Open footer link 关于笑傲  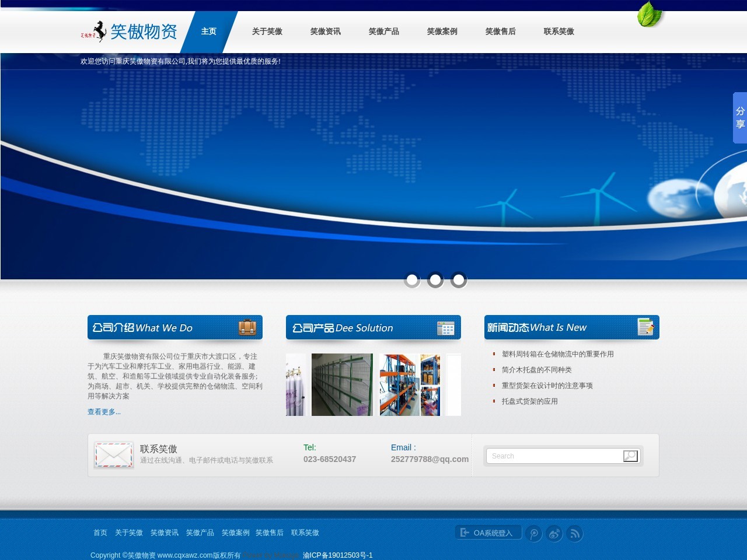(x=129, y=533)
